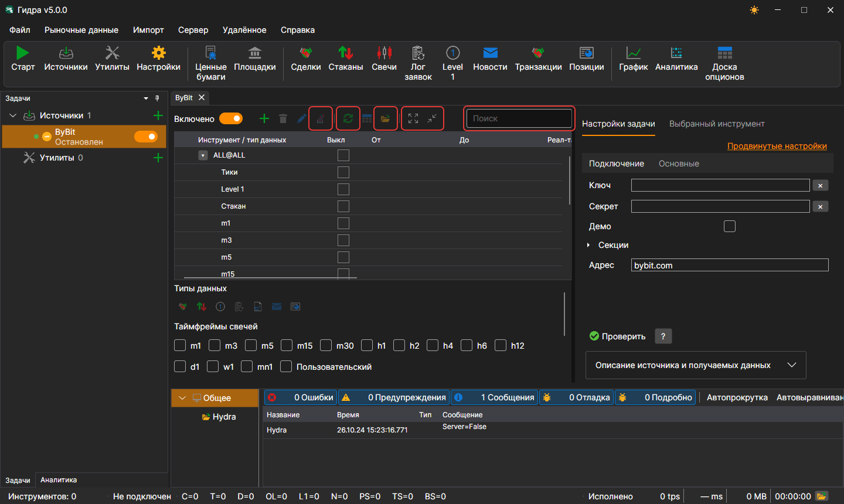Click the expand-all arrows icon
The height and width of the screenshot is (504, 844).
(413, 118)
